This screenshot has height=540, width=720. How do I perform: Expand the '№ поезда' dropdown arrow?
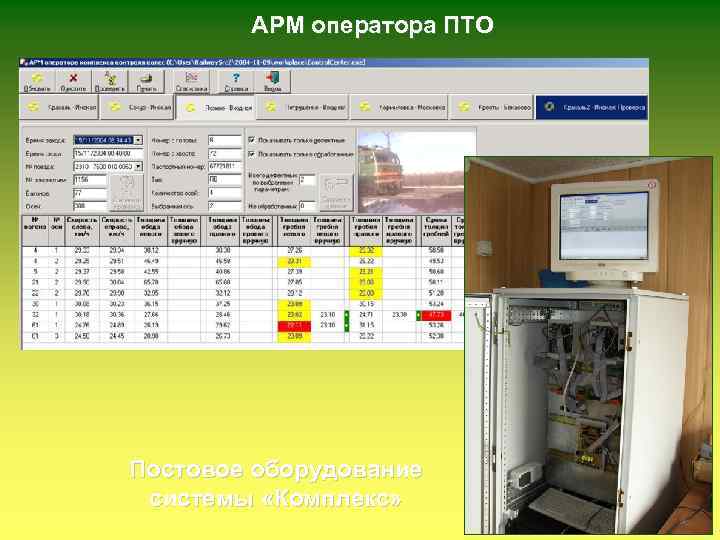click(x=139, y=166)
